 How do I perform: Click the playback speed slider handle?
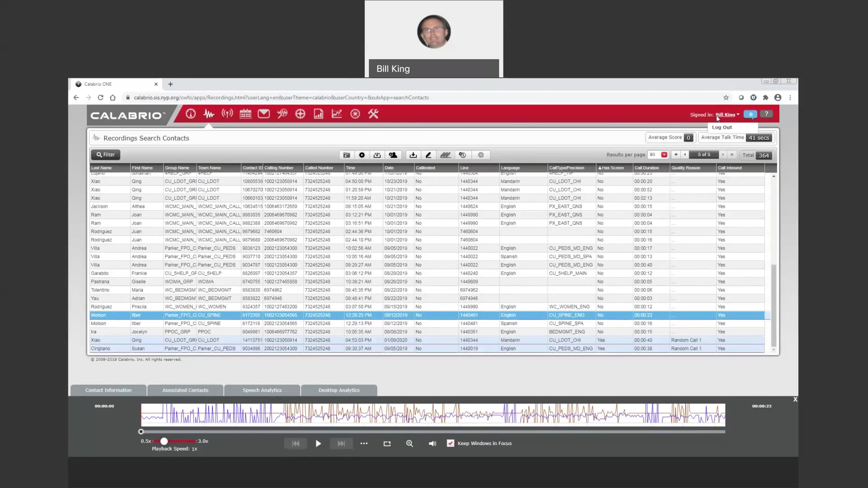164,441
